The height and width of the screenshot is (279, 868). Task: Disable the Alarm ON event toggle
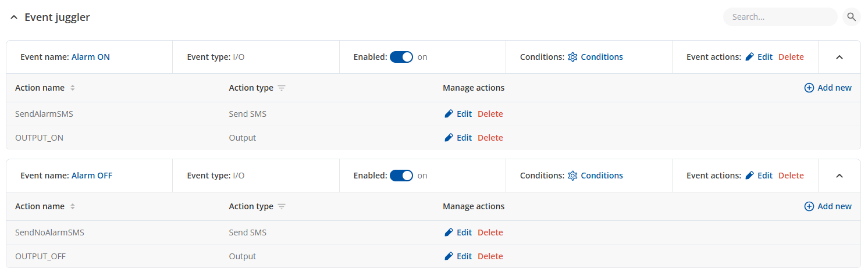click(x=401, y=57)
